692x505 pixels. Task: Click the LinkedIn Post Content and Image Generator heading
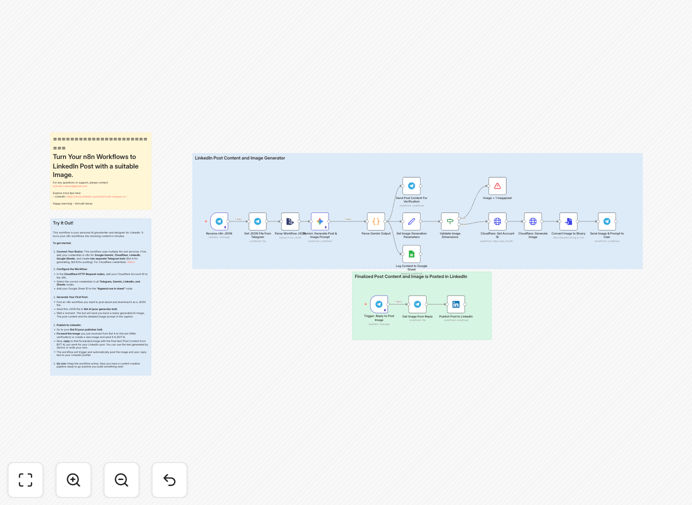tap(240, 158)
